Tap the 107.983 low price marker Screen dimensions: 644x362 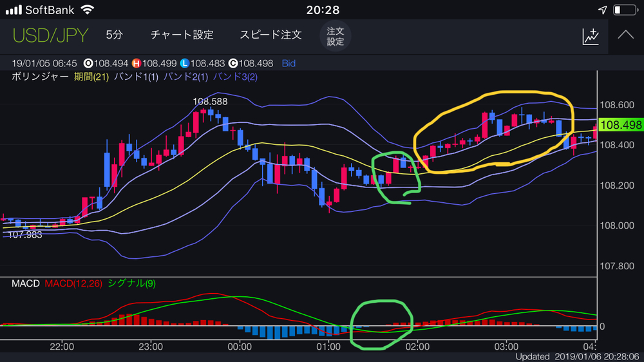click(25, 234)
